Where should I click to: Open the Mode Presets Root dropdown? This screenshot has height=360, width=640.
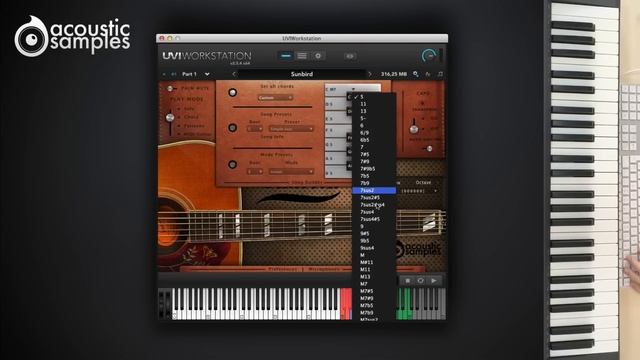click(255, 171)
